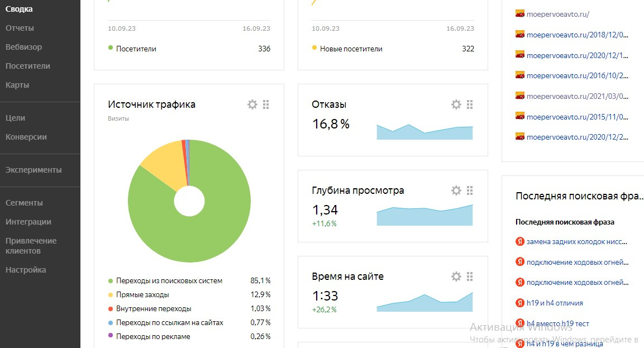Click green dot of Переходы из поисковых систем

coord(111,281)
